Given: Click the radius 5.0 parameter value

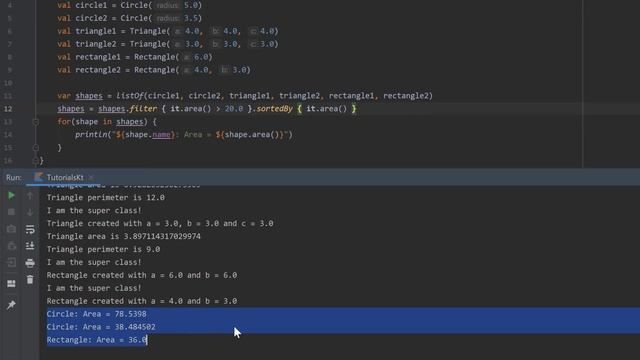Looking at the screenshot, I should (191, 5).
